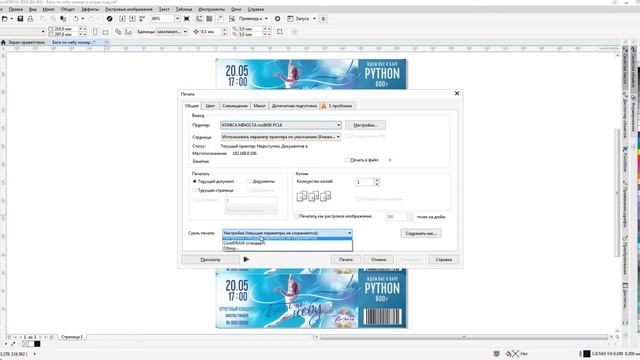Click the Cancel button in Print dialog

[x=378, y=259]
